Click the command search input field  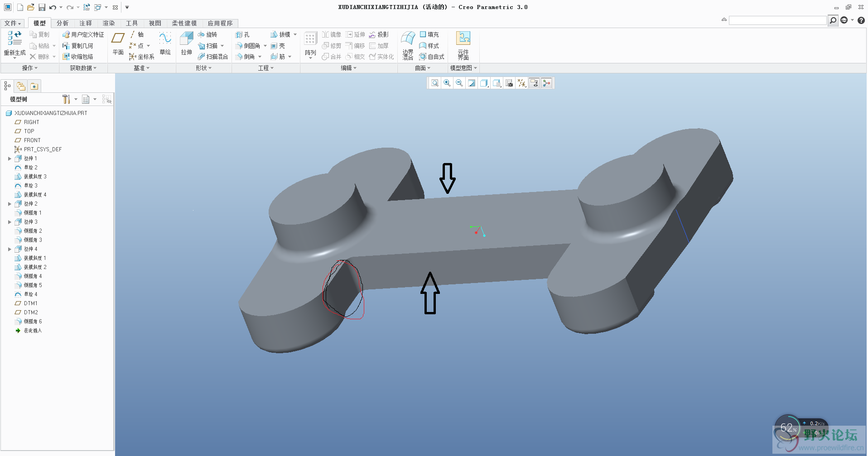(x=777, y=20)
